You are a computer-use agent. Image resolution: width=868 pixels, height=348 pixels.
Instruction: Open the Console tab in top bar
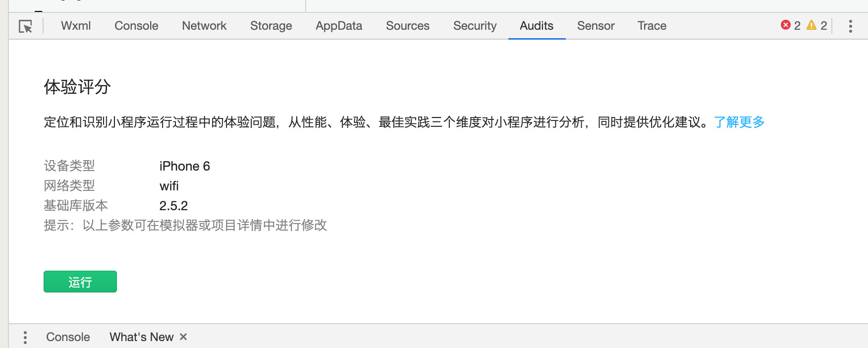pos(136,26)
